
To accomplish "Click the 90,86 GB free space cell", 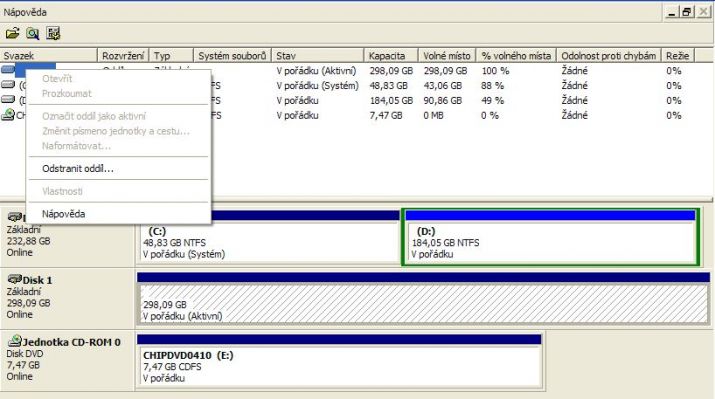I will tap(442, 100).
